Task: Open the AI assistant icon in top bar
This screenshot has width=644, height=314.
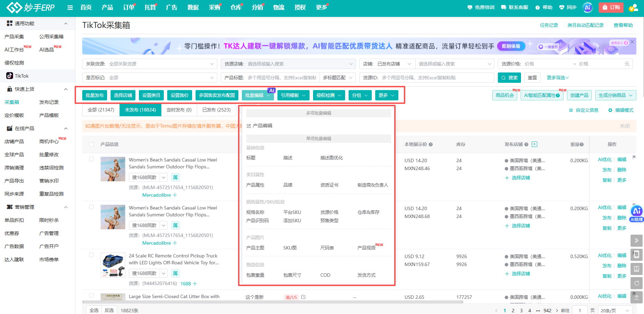Action: (x=588, y=7)
